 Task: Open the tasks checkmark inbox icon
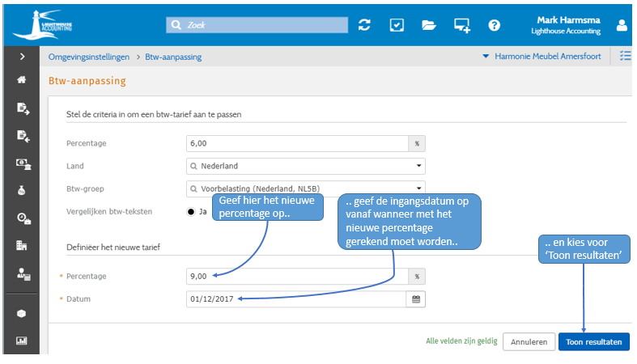[x=397, y=25]
